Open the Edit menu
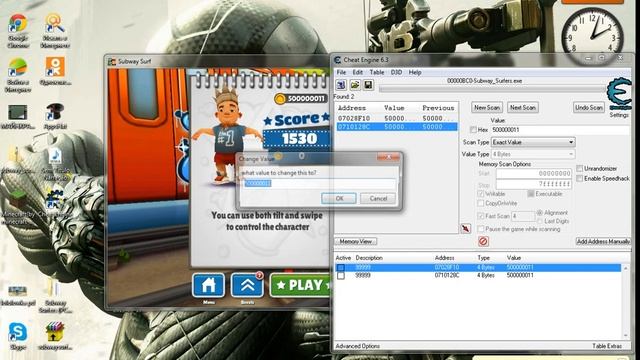640x360 pixels. click(x=358, y=72)
